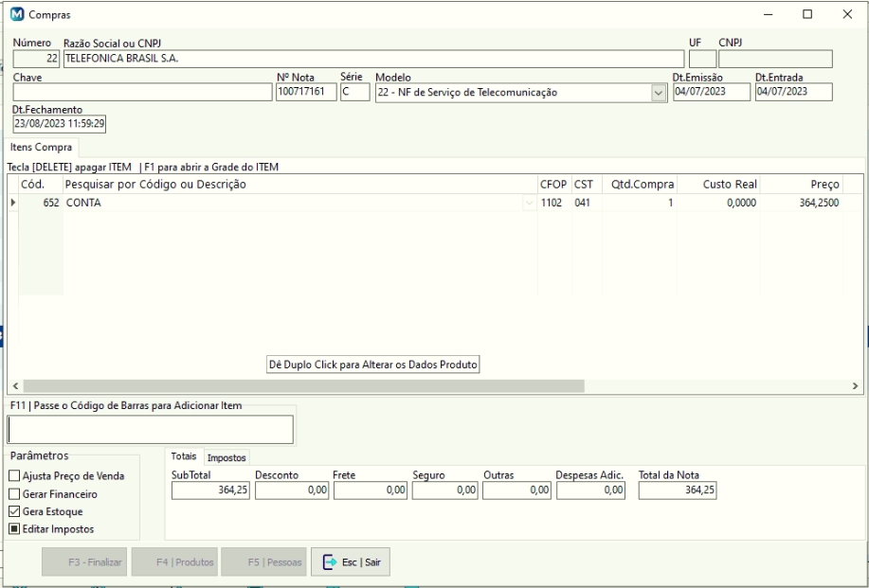This screenshot has width=869, height=588.
Task: Switch to the Impostos tab
Action: 226,457
